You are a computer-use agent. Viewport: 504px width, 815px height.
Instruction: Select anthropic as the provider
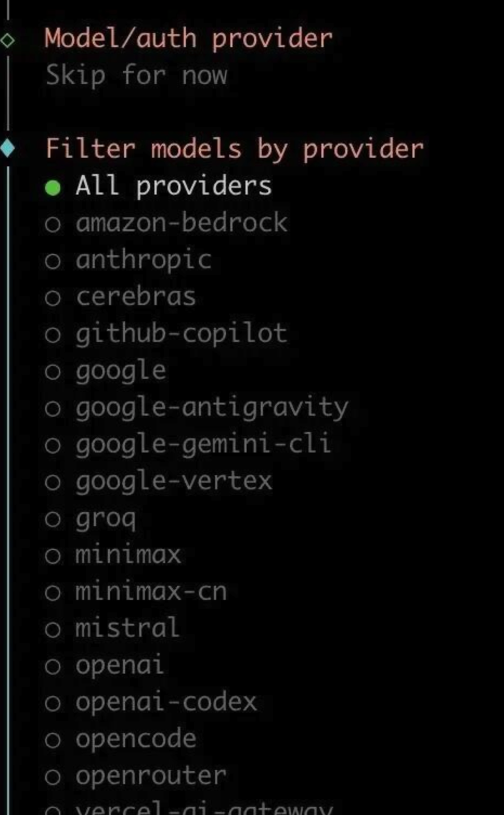click(x=143, y=260)
